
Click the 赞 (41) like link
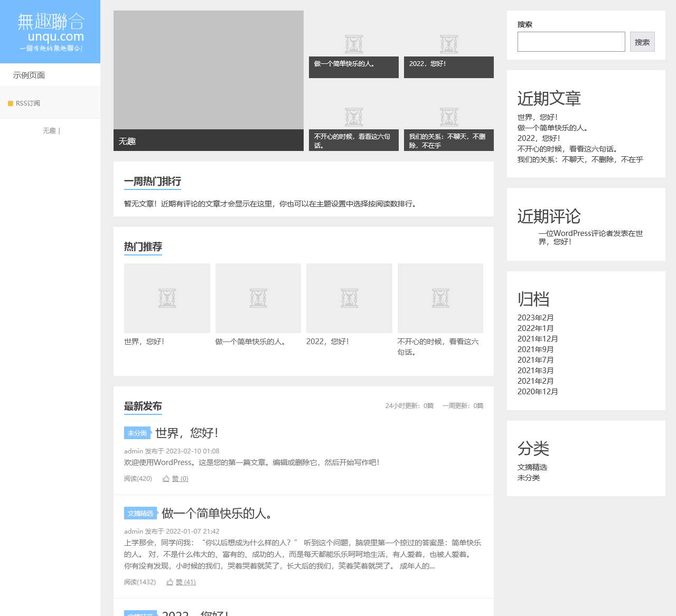[x=188, y=582]
